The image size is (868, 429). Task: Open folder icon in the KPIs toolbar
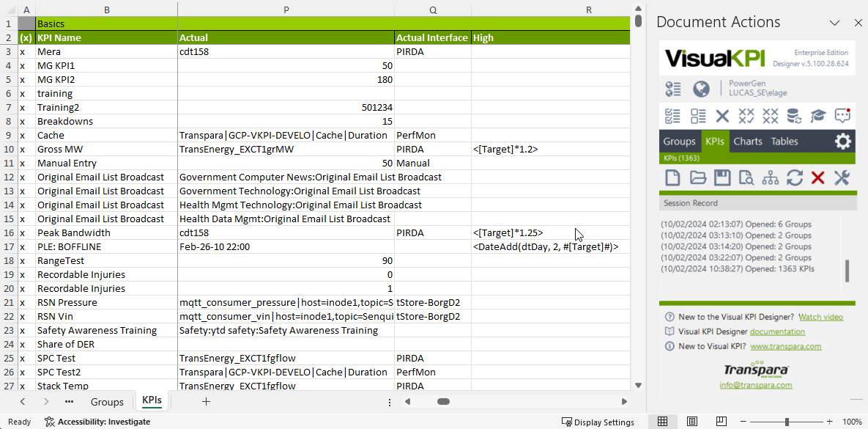697,177
